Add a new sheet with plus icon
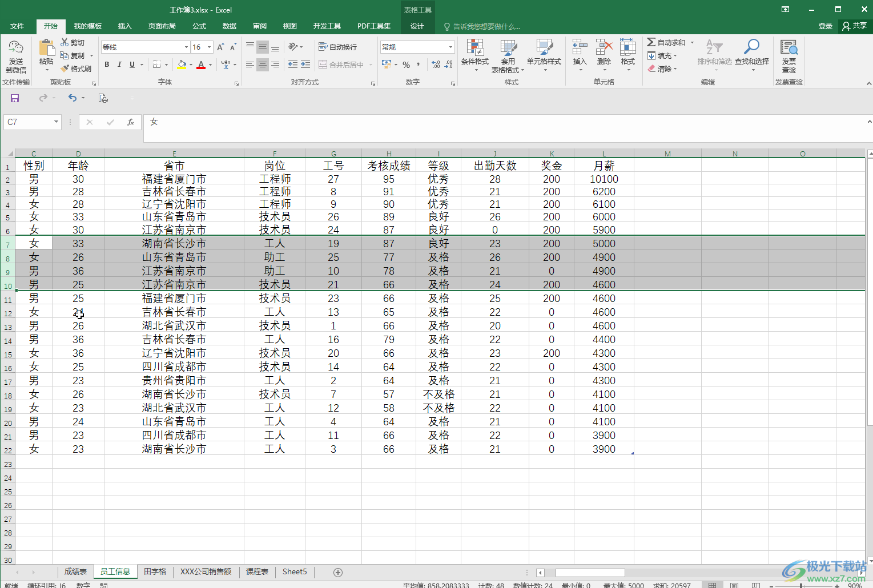 [x=338, y=572]
